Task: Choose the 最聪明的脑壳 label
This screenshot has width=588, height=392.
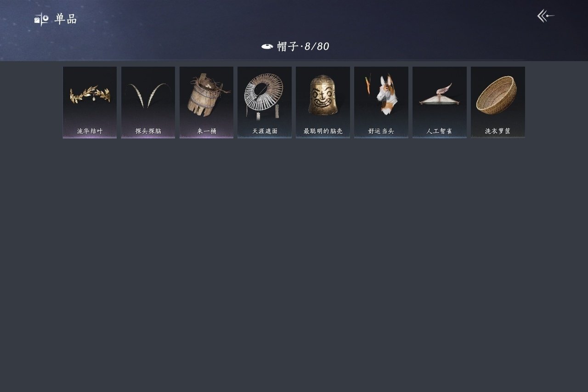Action: point(323,131)
